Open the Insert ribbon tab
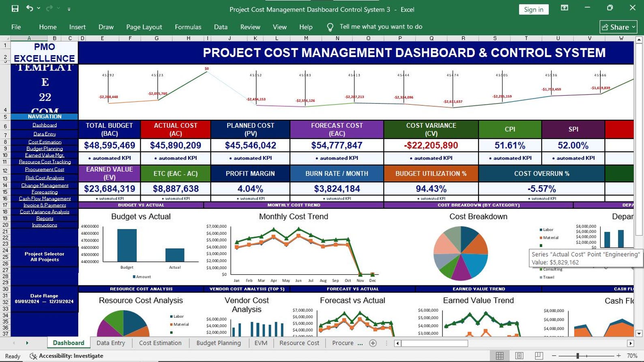The image size is (644, 362). pyautogui.click(x=77, y=27)
